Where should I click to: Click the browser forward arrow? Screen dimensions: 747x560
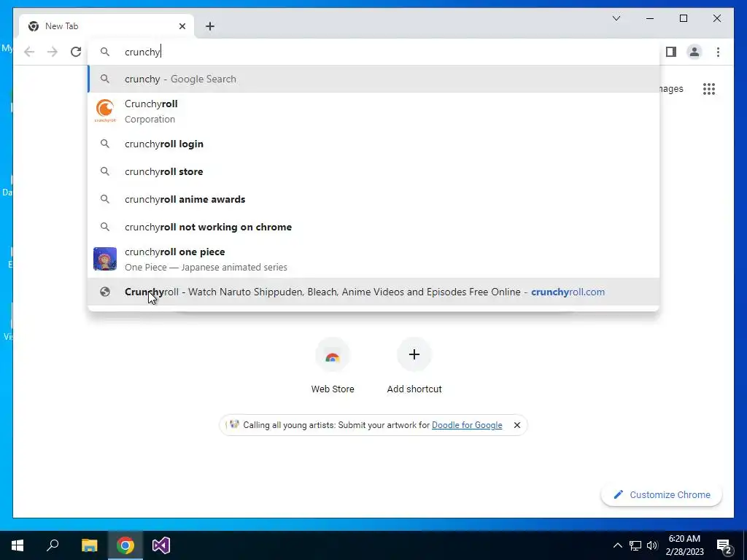[x=53, y=52]
